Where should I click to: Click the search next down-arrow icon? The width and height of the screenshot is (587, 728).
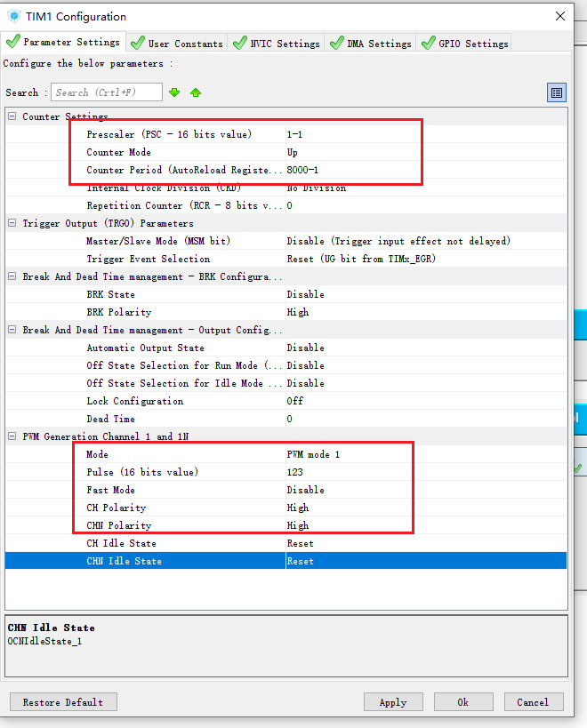click(x=174, y=92)
